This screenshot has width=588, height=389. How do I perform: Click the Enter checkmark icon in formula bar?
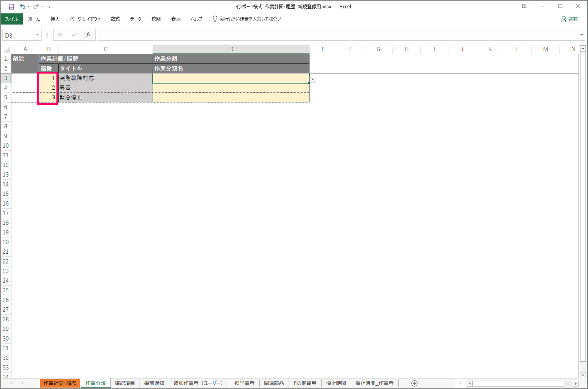74,35
